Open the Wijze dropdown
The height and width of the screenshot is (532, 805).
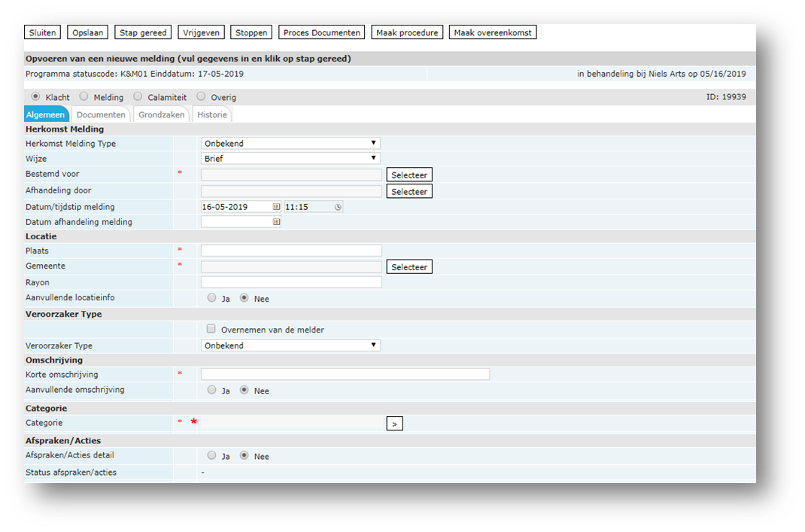(290, 158)
